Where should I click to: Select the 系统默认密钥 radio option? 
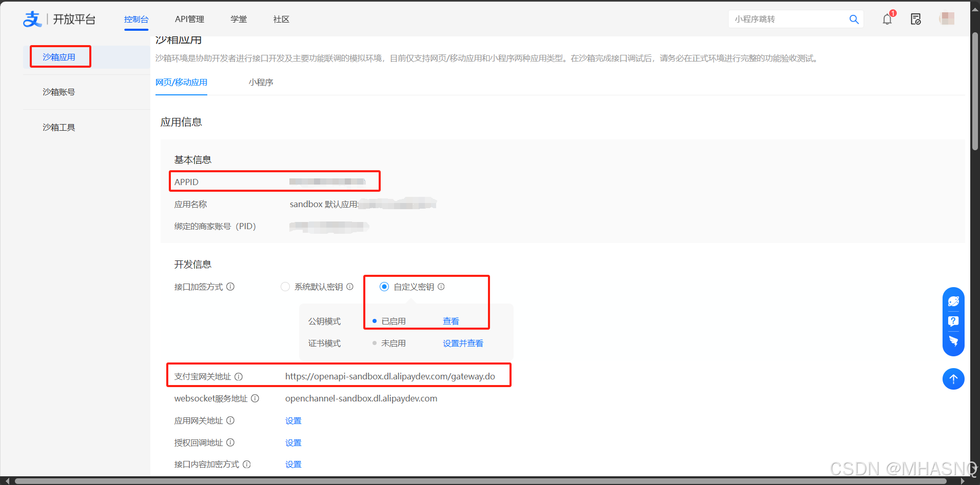[x=285, y=287]
